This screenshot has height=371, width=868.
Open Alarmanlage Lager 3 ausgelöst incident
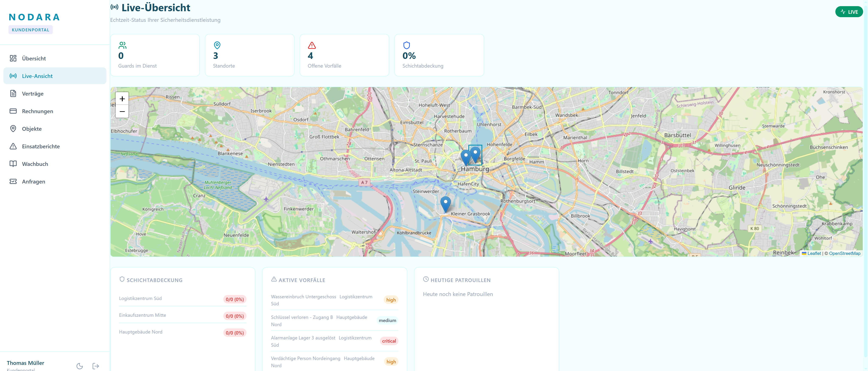335,341
